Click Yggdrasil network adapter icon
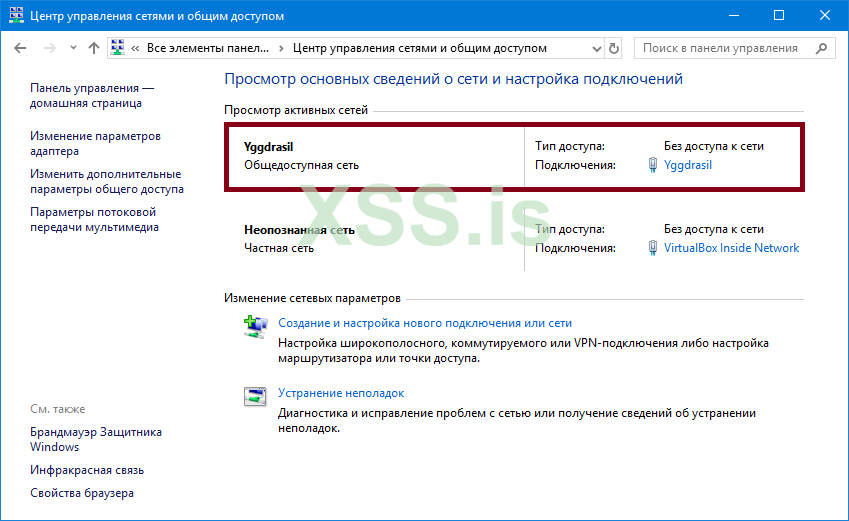Viewport: 849px width, 521px height. [x=653, y=165]
